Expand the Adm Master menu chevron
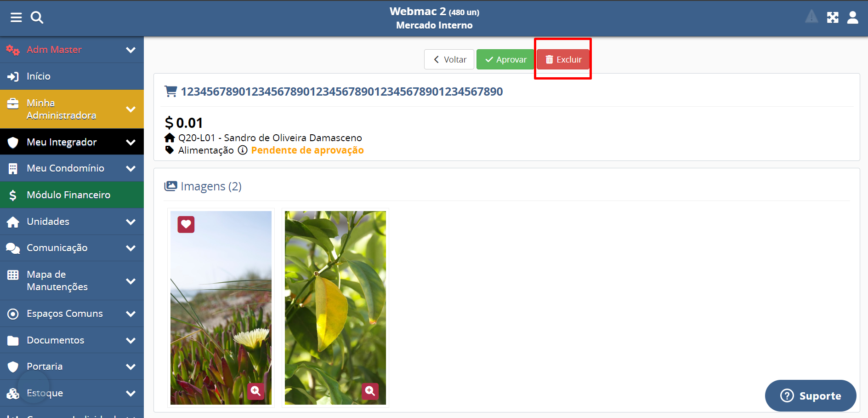Viewport: 868px width, 418px height. click(131, 50)
